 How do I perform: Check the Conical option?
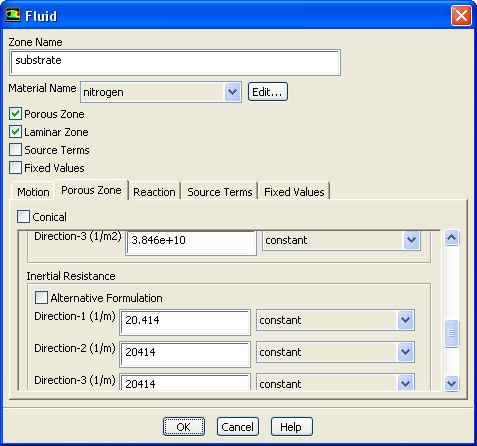click(23, 217)
